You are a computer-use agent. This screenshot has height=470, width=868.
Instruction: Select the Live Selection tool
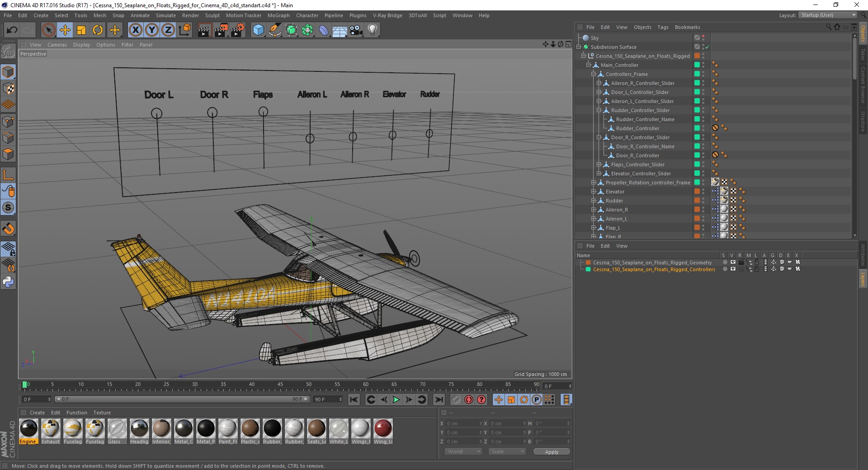coord(48,30)
